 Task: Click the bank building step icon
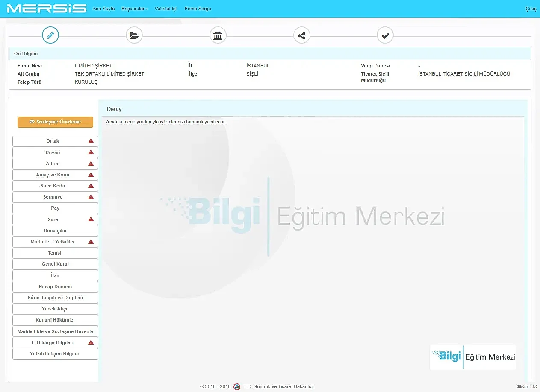click(x=218, y=35)
